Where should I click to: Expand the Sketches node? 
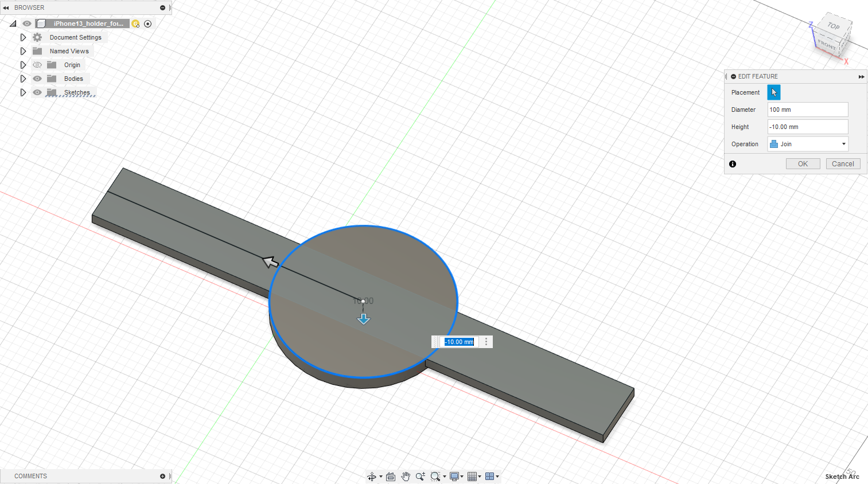[x=23, y=92]
